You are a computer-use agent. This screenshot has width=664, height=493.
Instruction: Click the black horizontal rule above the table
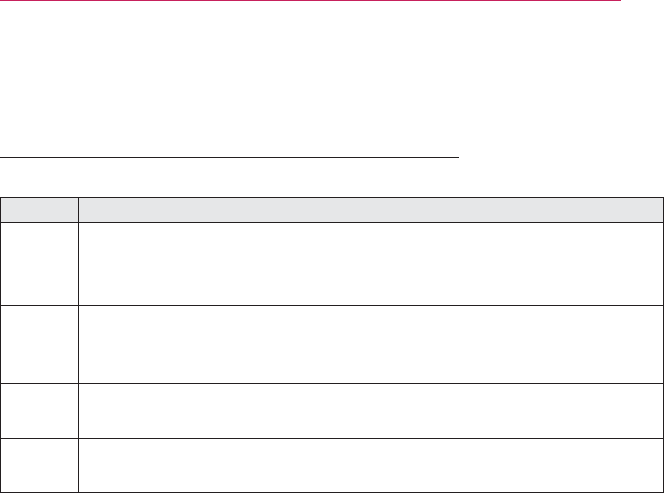(x=229, y=156)
